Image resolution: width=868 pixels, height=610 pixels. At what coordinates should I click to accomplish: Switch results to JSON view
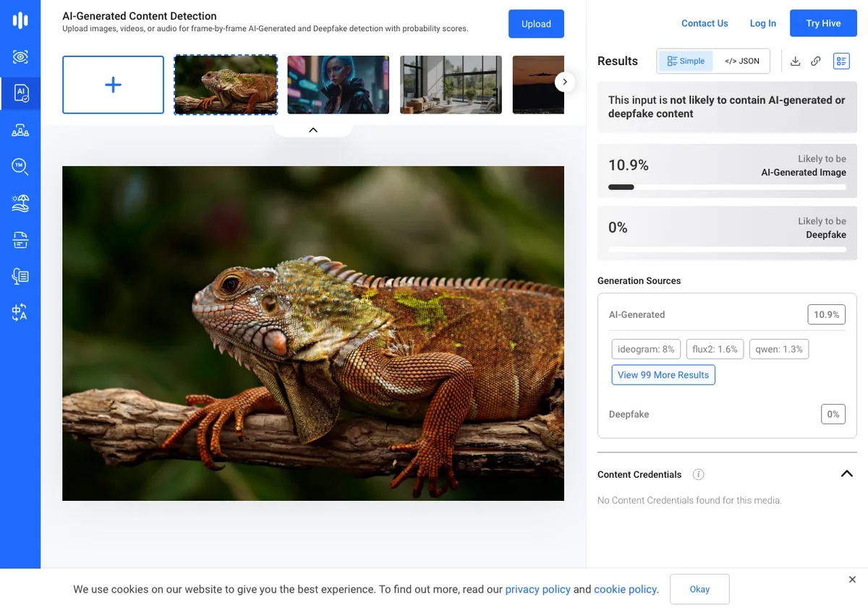[742, 61]
